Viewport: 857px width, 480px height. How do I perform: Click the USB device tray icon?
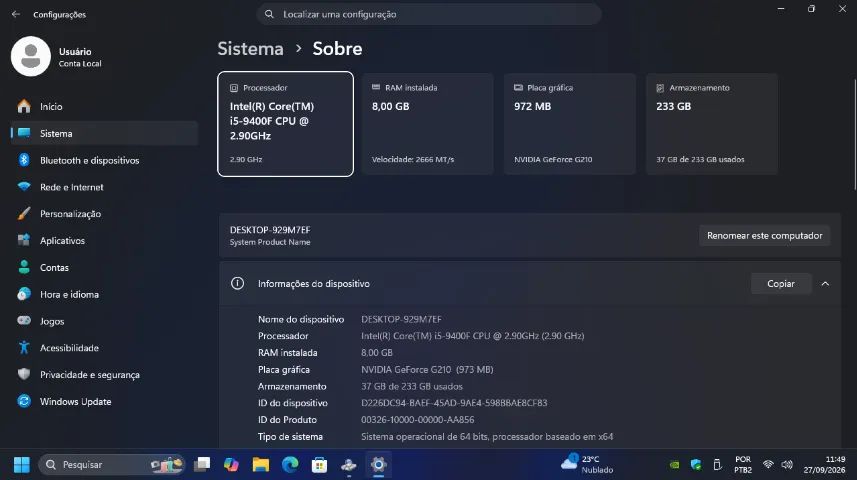pos(717,465)
